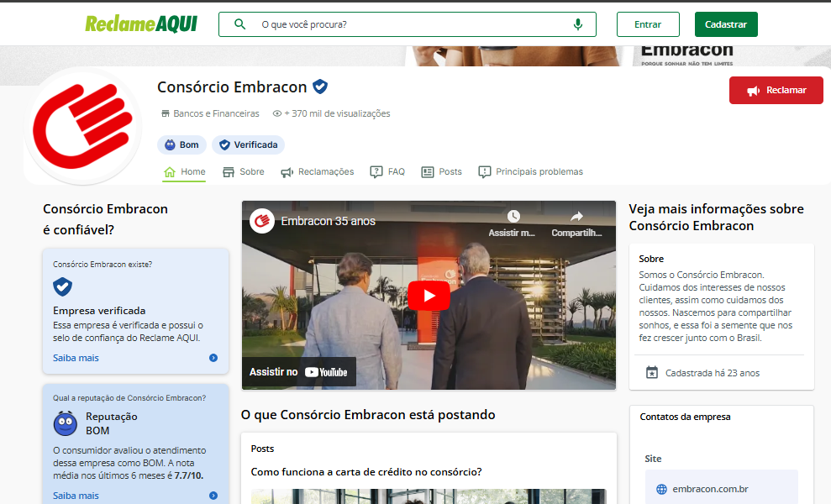Screen dimensions: 831x504
Task: Play the Embracon 35 anos video
Action: (429, 295)
